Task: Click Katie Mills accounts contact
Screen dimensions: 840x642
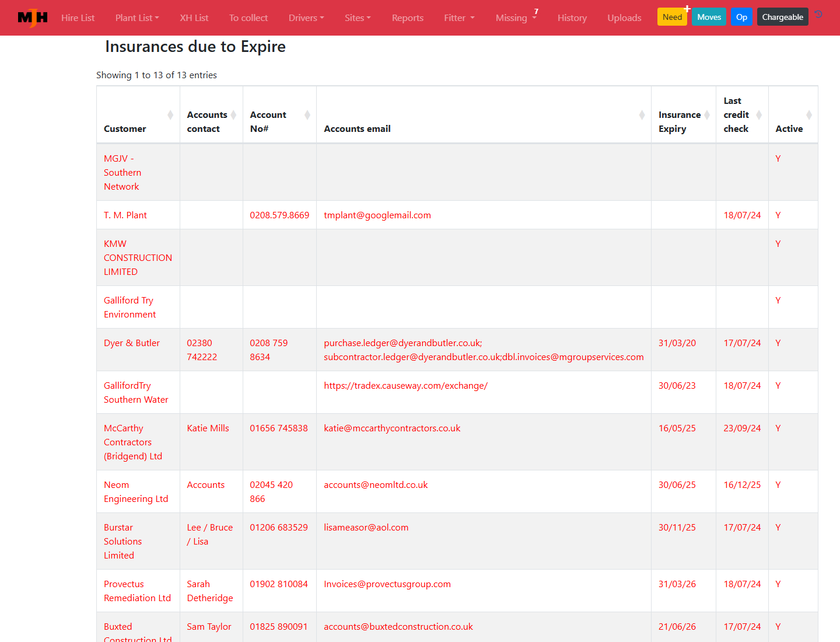Action: (208, 428)
